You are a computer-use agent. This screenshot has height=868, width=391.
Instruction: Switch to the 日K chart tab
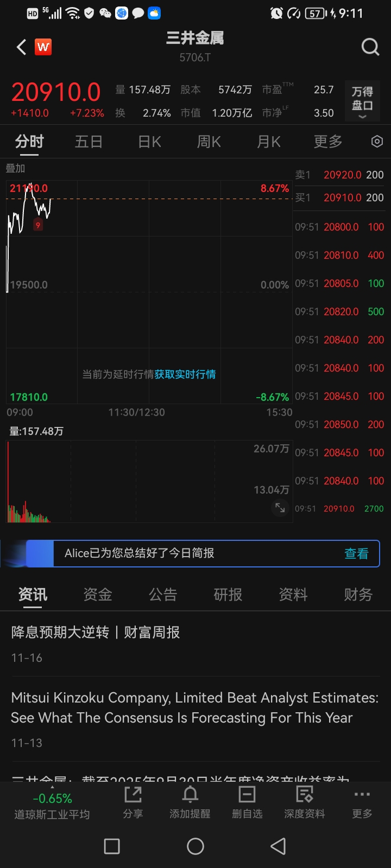point(149,142)
